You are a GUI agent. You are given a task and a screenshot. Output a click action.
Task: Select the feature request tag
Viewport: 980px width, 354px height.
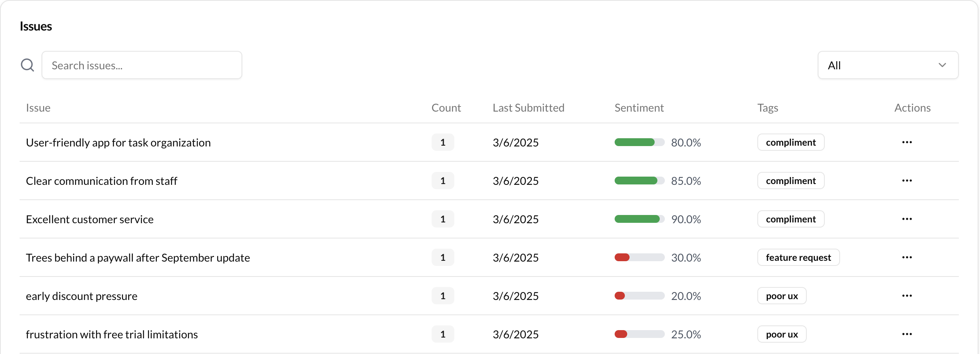tap(799, 257)
